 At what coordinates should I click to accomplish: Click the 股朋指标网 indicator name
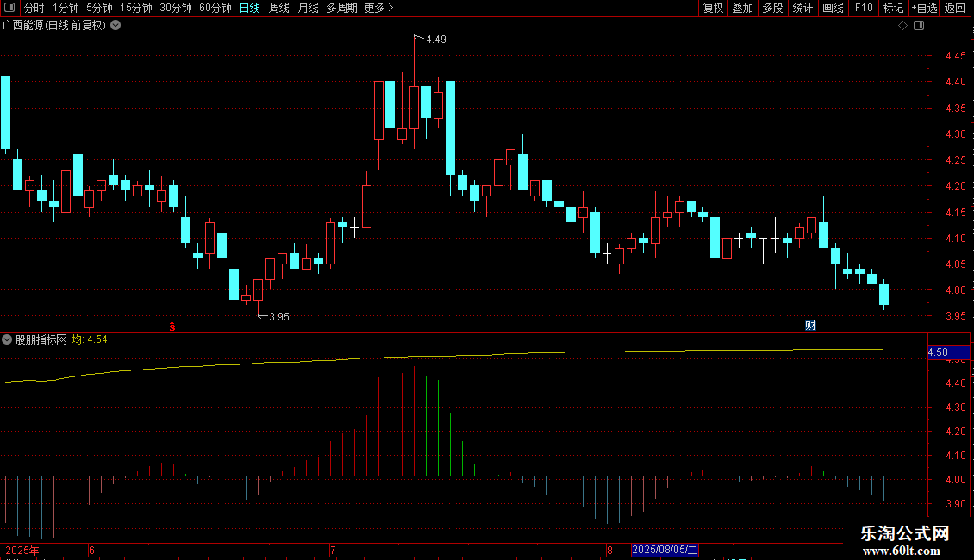(41, 339)
